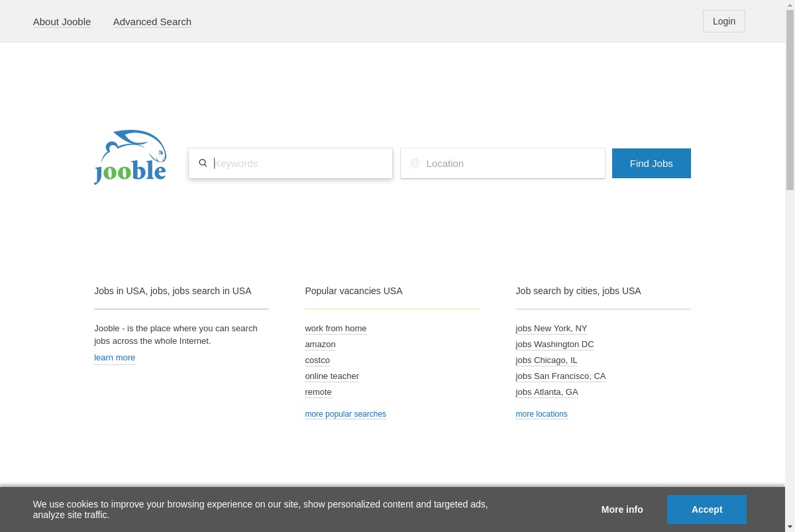795x532 pixels.
Task: Open jobs Chicago, IL link
Action: [547, 360]
